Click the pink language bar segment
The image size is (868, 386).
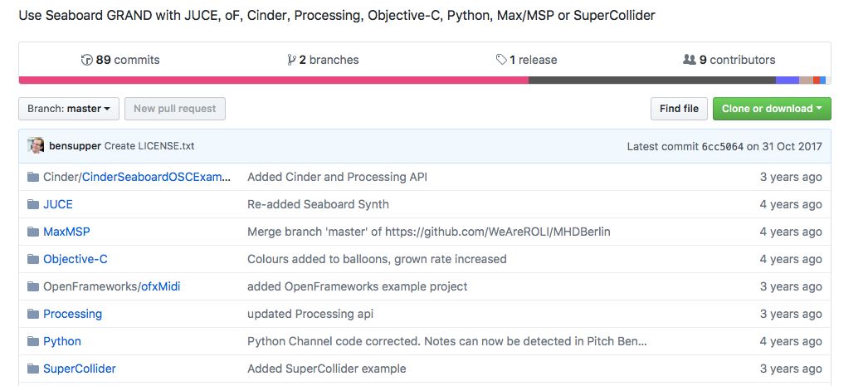coord(273,81)
